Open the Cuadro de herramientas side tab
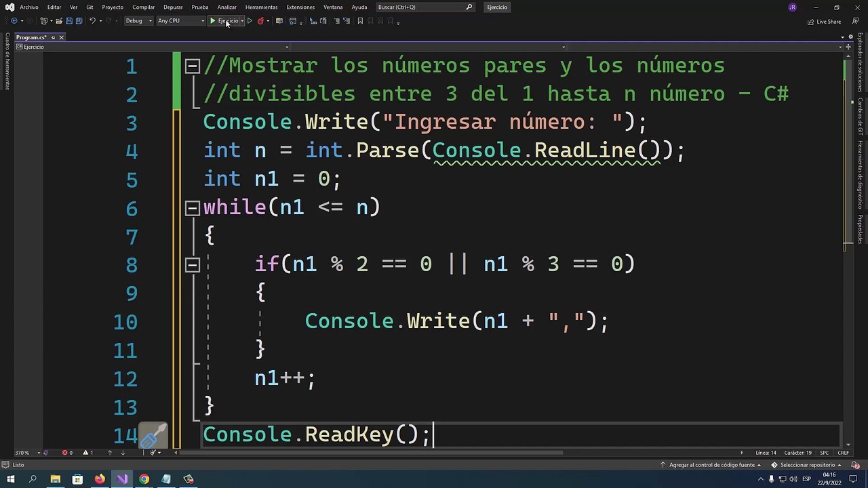868x488 pixels. [x=7, y=62]
